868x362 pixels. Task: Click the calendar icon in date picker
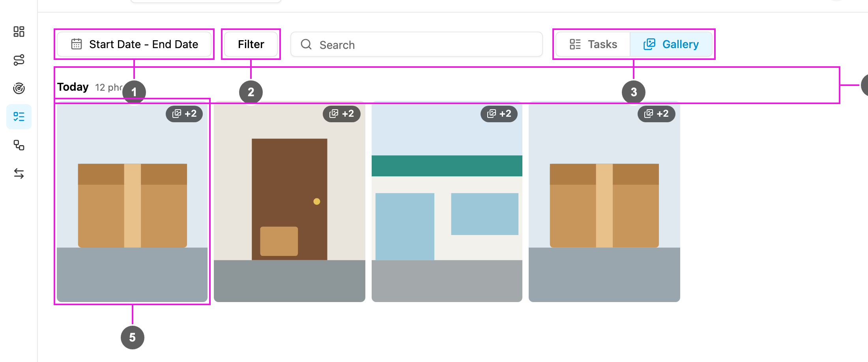(x=77, y=44)
